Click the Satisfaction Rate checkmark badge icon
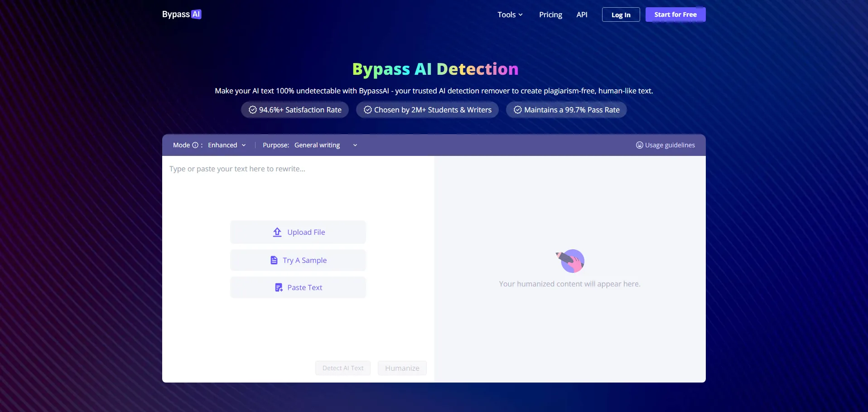This screenshot has width=868, height=412. point(253,110)
